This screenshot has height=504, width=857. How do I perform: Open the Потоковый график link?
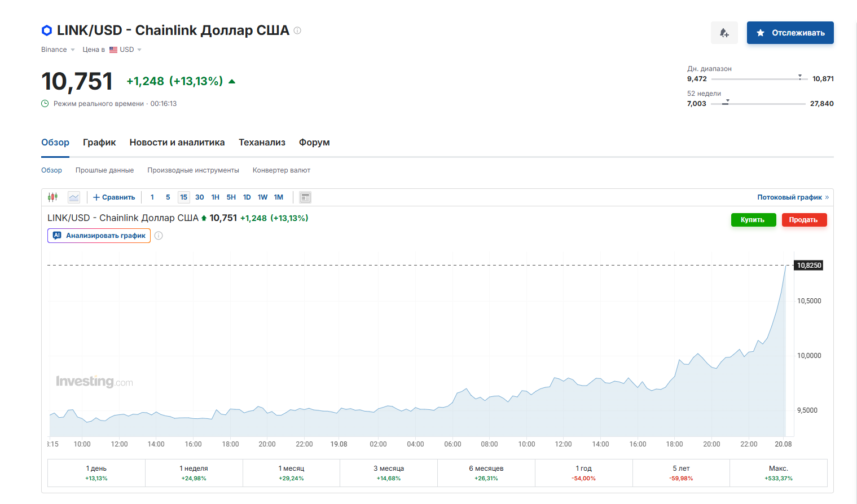(x=793, y=197)
